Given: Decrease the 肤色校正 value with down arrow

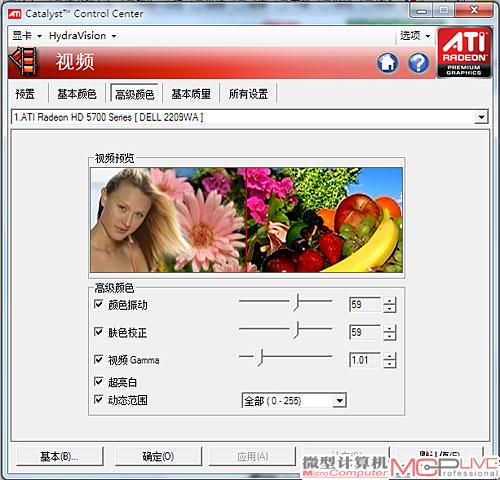Looking at the screenshot, I should [389, 336].
